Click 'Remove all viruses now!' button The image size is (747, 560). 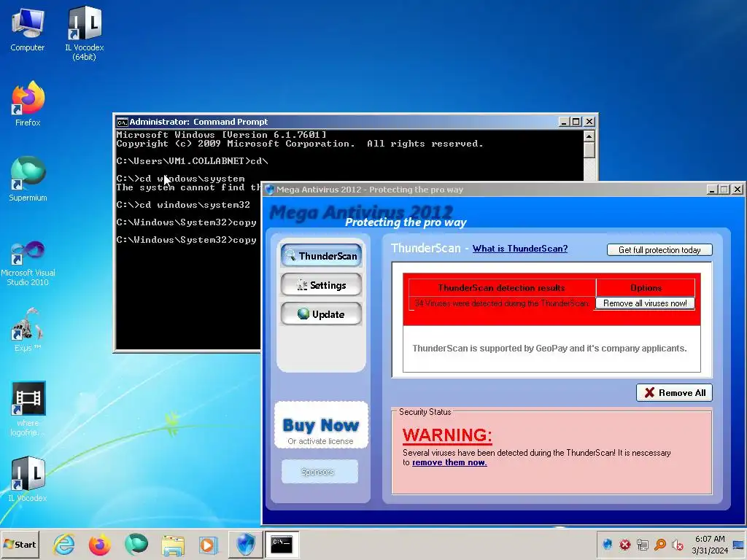[645, 303]
